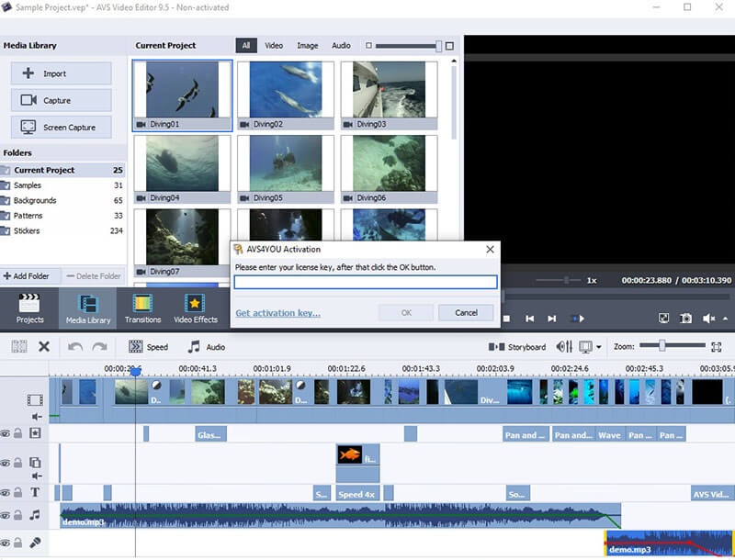Close the AVS4YOU Activation dialog
This screenshot has width=735, height=560.
click(x=490, y=250)
